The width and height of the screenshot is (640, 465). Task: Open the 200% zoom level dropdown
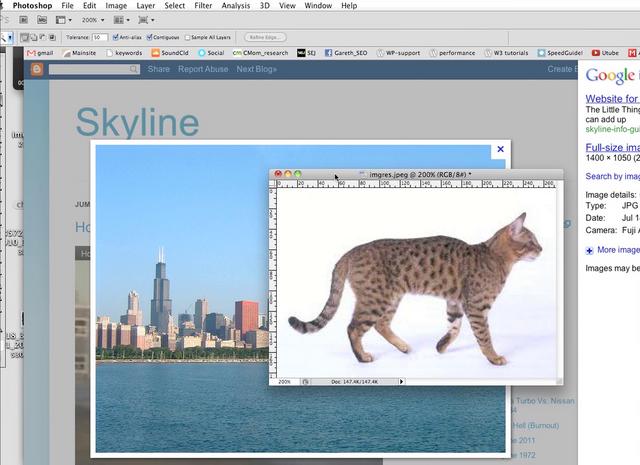(x=93, y=20)
